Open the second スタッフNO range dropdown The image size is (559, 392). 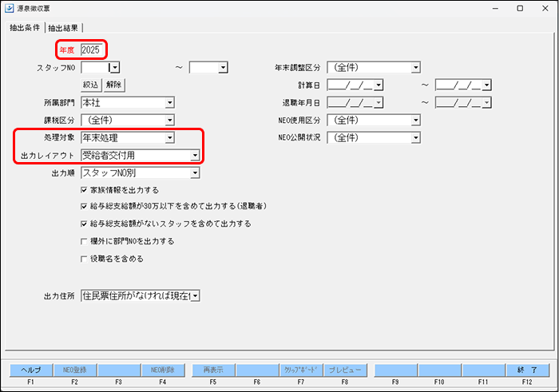[223, 67]
